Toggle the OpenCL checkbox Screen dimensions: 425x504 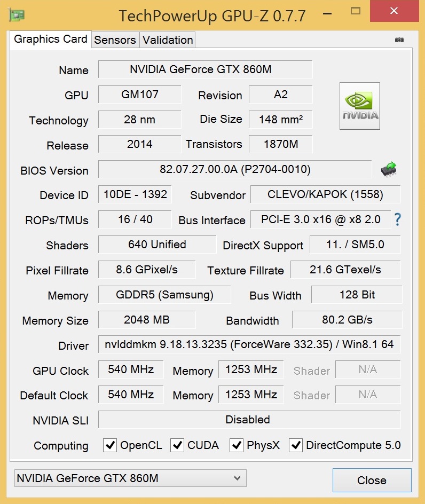(x=110, y=445)
